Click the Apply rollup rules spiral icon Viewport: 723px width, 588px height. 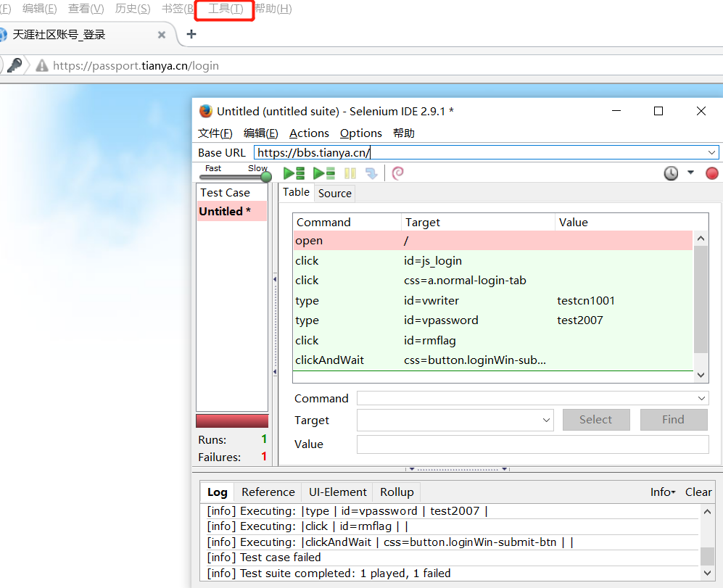397,173
